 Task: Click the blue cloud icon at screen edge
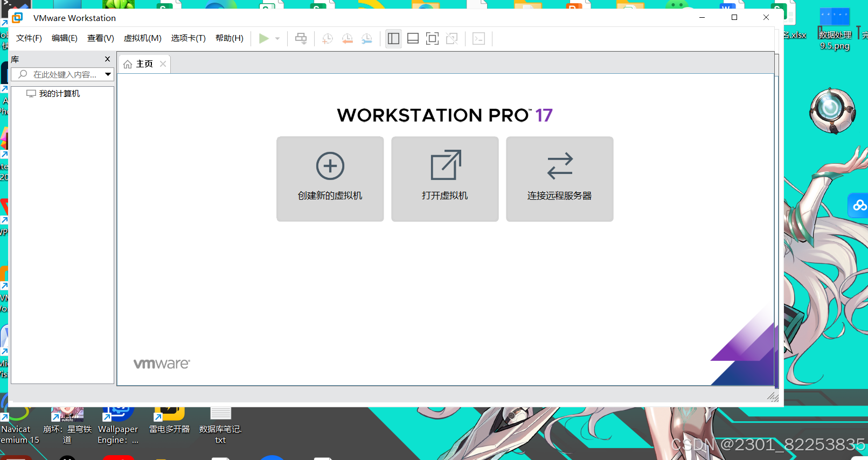859,205
